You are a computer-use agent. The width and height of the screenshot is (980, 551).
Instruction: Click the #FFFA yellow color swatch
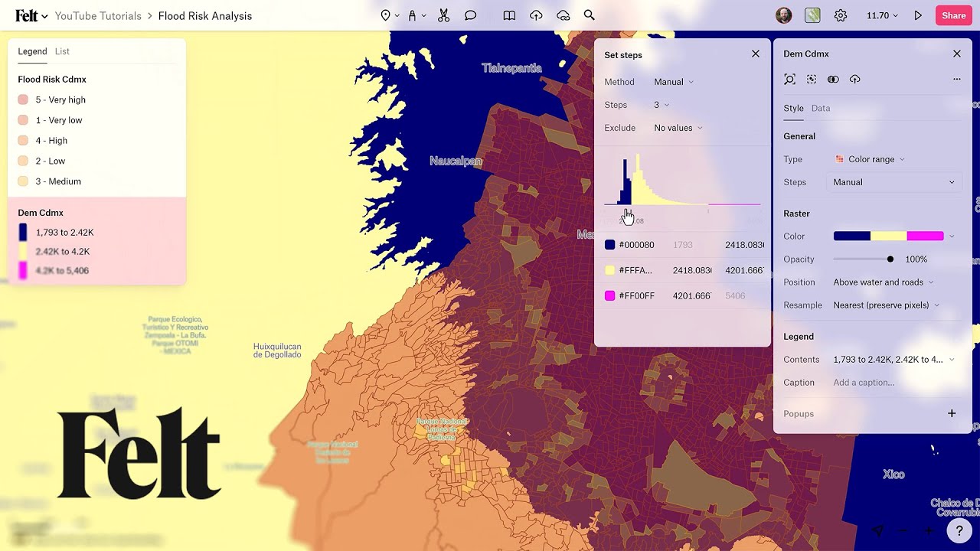pyautogui.click(x=610, y=270)
